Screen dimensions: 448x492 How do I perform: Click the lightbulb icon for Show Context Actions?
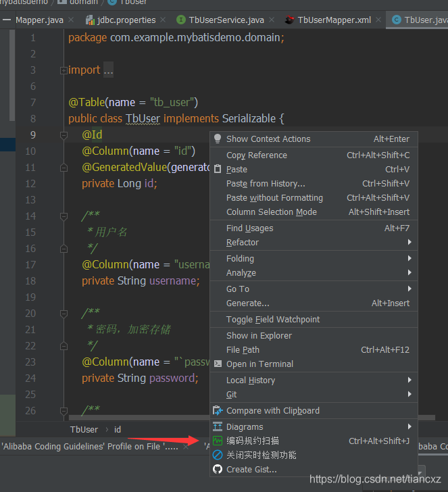pos(218,139)
